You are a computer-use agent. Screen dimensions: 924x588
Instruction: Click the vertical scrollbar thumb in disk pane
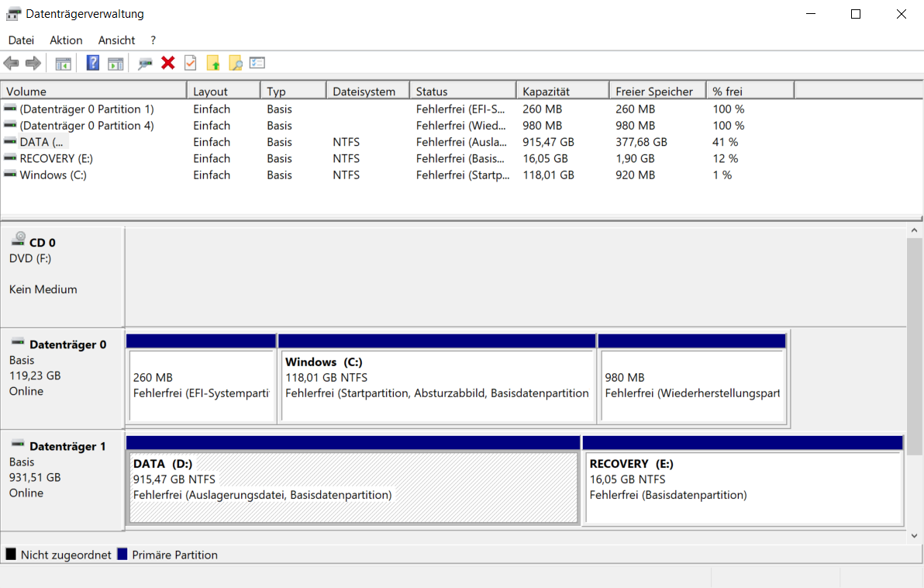(x=914, y=347)
